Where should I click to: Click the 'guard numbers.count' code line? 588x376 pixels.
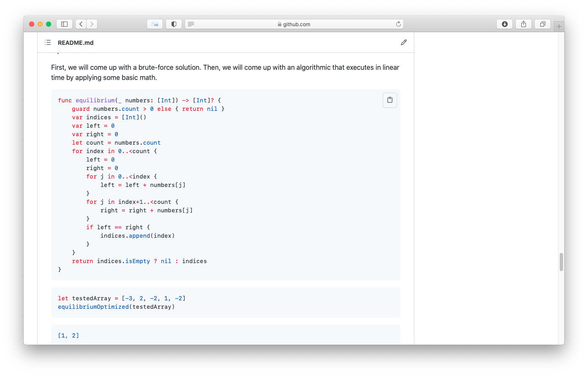coord(148,109)
